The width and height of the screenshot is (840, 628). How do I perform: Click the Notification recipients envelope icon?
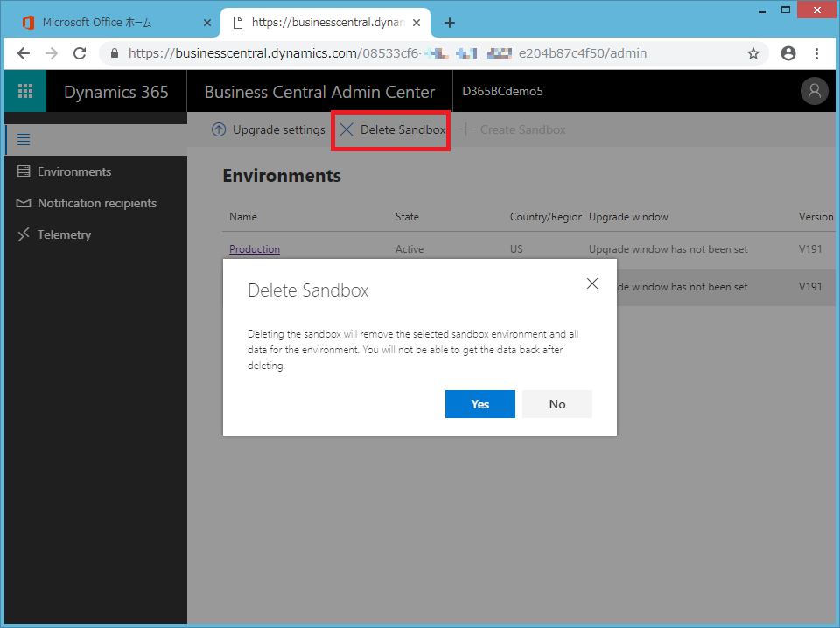tap(24, 203)
